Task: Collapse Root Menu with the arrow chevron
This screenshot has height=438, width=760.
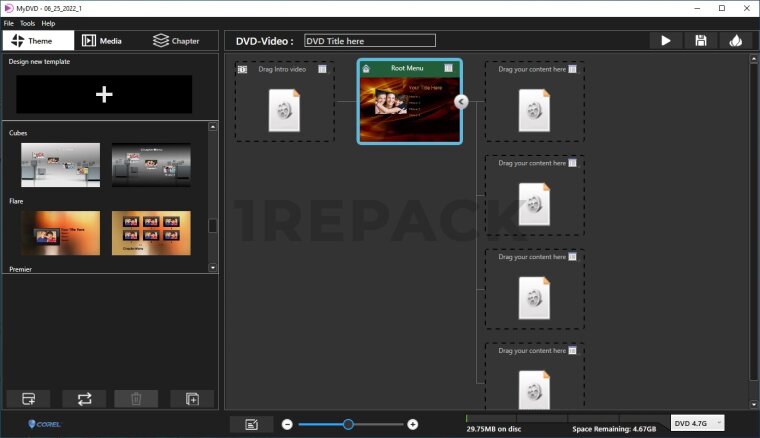Action: [461, 102]
